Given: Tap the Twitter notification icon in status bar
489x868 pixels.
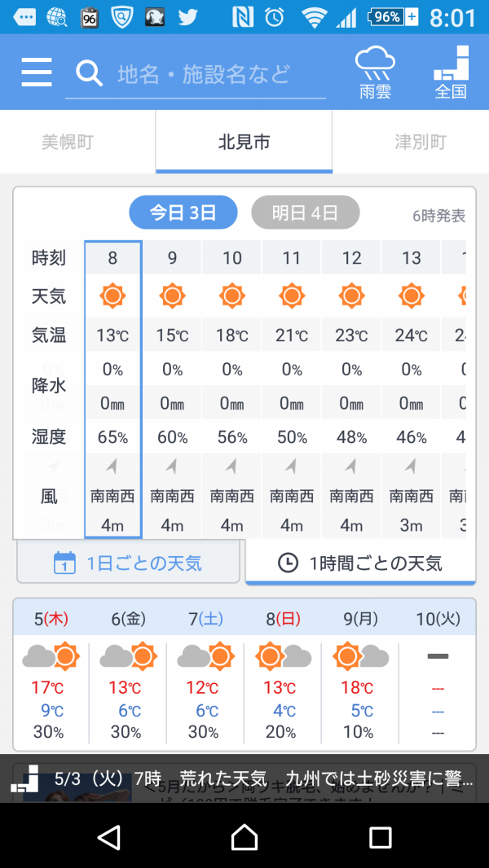Looking at the screenshot, I should click(x=187, y=17).
